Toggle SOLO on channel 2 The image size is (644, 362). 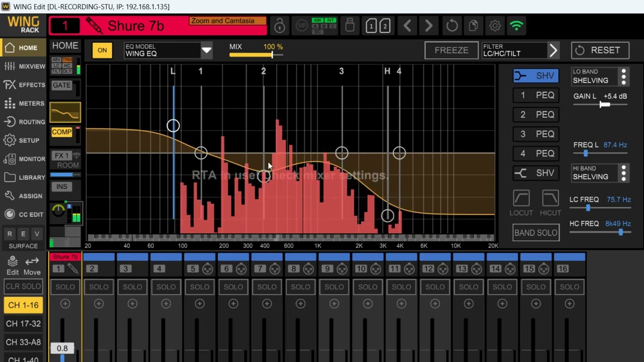[99, 287]
